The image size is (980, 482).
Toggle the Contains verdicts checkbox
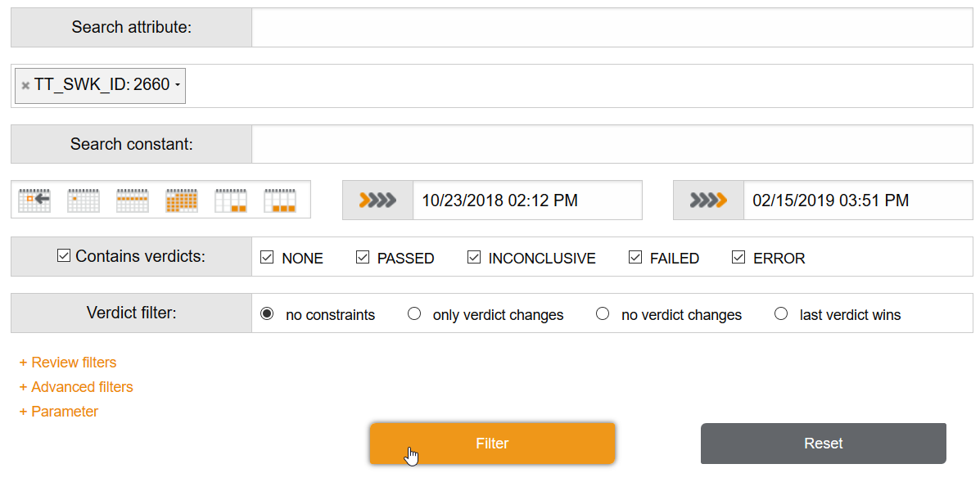point(64,256)
